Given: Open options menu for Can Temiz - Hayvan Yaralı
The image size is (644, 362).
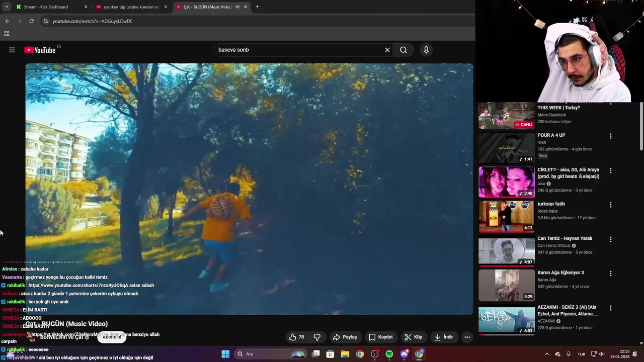Looking at the screenshot, I should point(611,239).
